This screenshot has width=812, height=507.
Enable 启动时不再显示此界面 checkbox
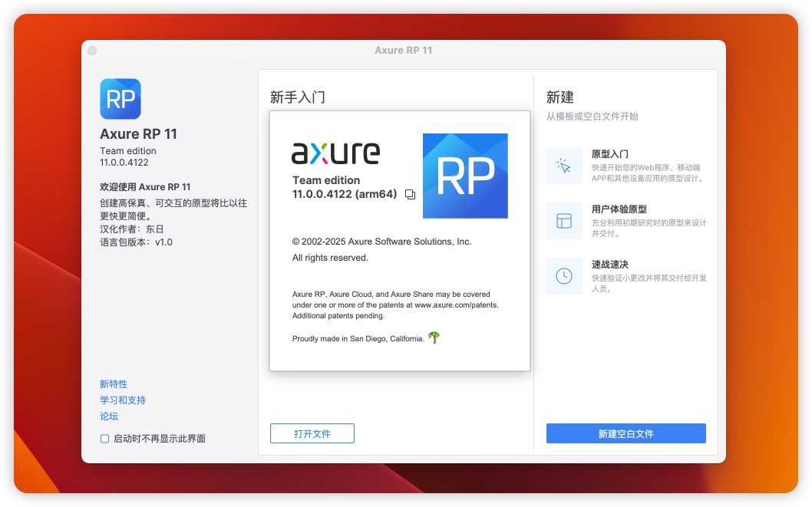[105, 439]
